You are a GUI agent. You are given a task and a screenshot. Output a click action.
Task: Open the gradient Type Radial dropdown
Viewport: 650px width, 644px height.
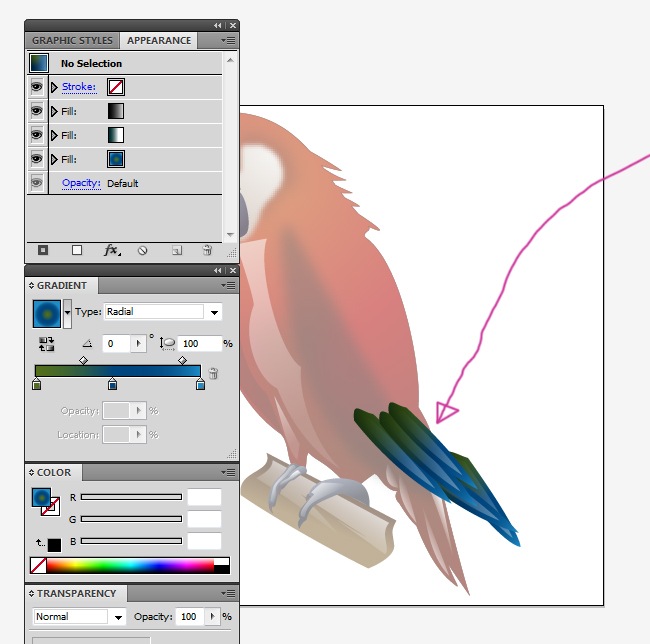(214, 312)
